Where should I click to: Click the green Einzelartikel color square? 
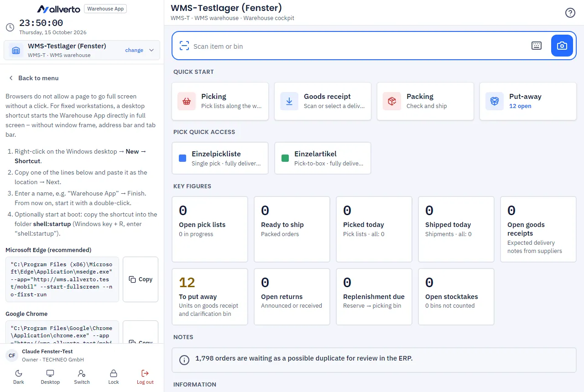click(x=285, y=158)
